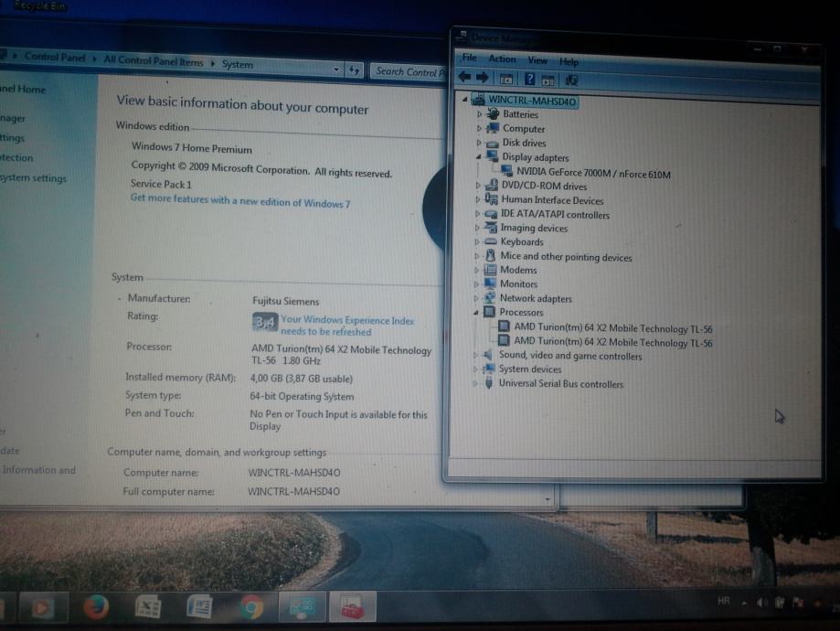Click the Forward arrow in Device Manager toolbar

point(482,78)
